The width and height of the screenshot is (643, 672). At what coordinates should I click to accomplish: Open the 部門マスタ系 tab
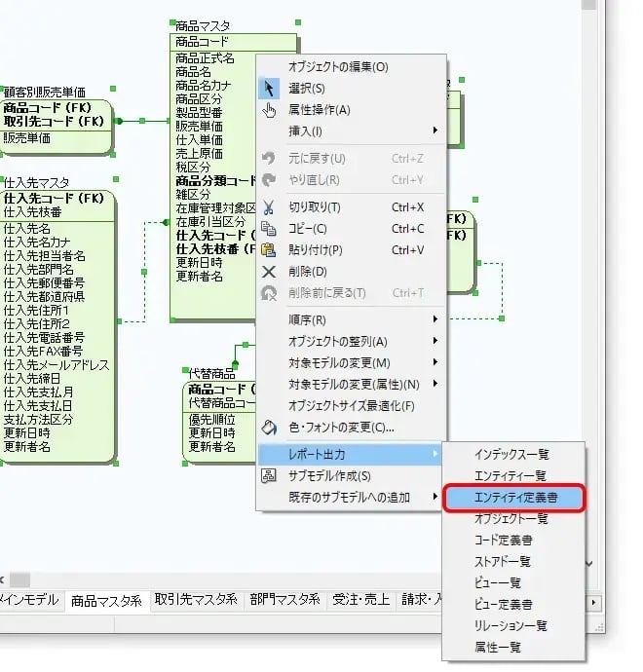(x=284, y=600)
